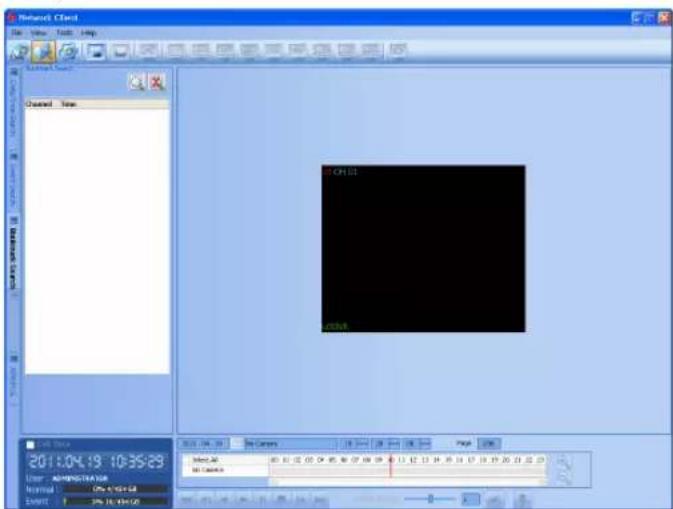Click hour 15 on the timeline
The image size is (673, 509).
coord(448,460)
